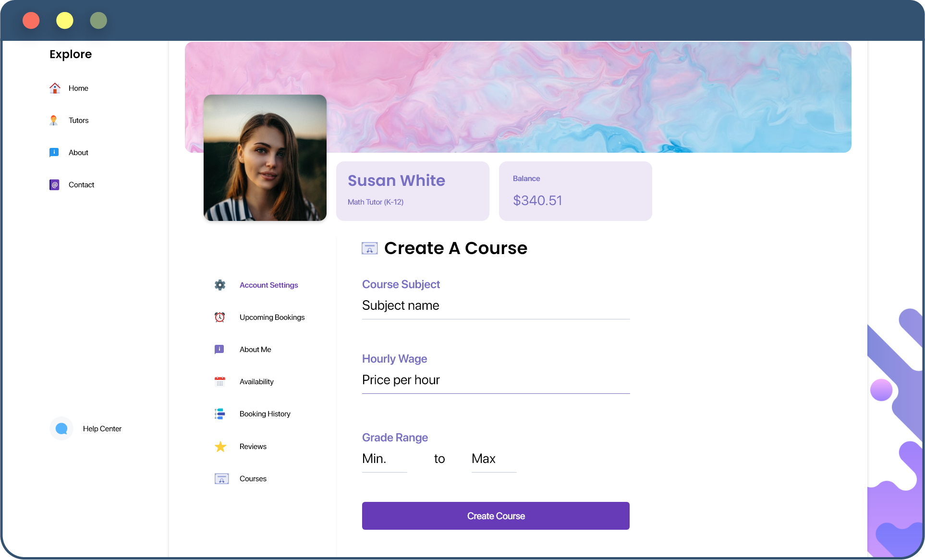Click Susan White profile picture thumbnail

coord(264,158)
